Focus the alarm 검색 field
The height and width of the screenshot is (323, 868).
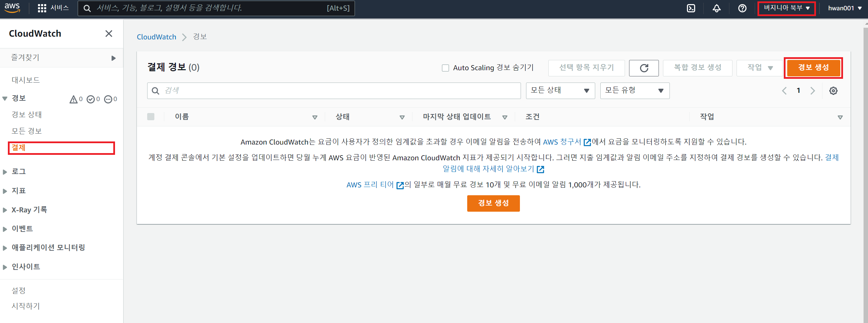334,91
